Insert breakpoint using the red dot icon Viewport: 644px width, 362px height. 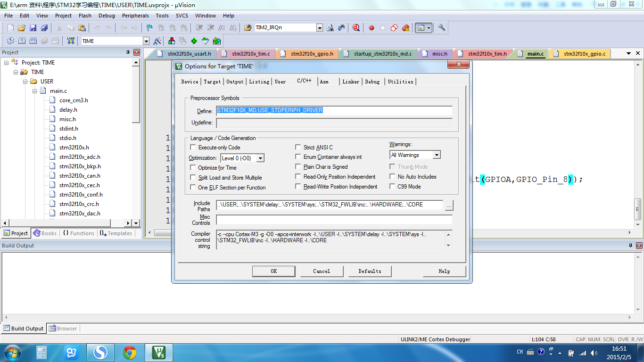point(372,28)
